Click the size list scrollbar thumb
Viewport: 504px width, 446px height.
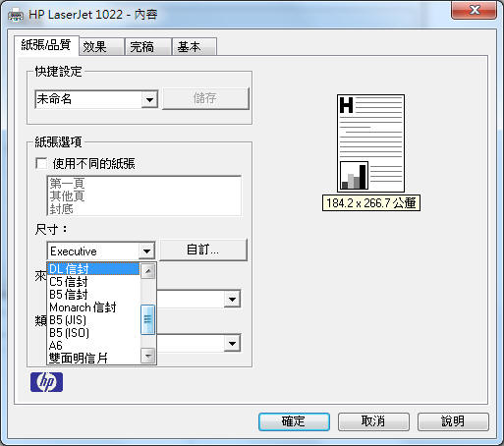point(147,319)
